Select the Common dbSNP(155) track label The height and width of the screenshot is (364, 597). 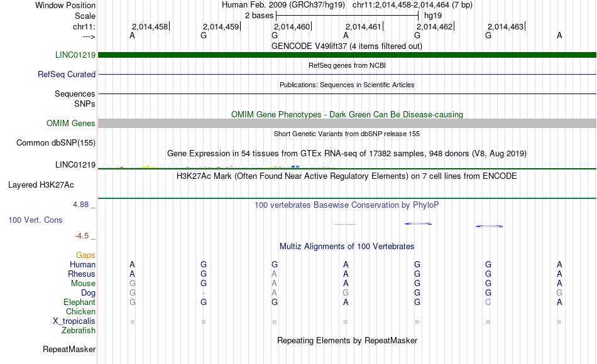click(55, 142)
